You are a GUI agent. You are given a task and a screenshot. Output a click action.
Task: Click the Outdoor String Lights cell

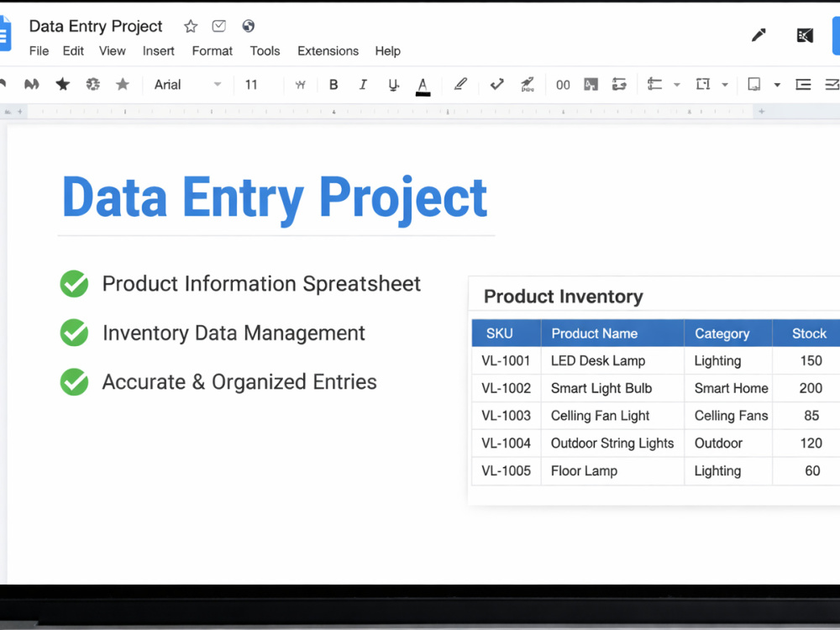click(x=612, y=443)
